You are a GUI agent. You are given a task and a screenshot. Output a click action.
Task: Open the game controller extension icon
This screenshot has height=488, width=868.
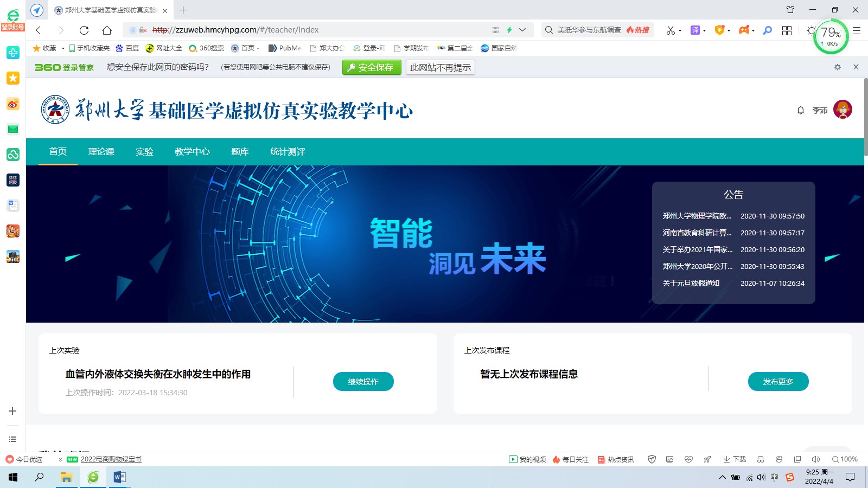pos(744,30)
